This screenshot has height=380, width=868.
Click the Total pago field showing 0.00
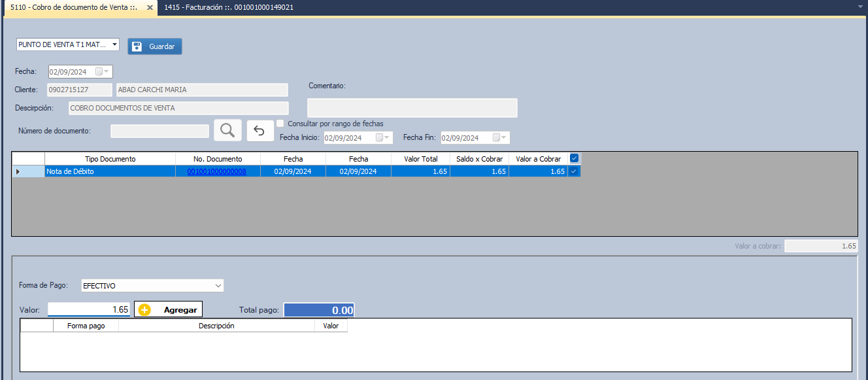click(319, 310)
